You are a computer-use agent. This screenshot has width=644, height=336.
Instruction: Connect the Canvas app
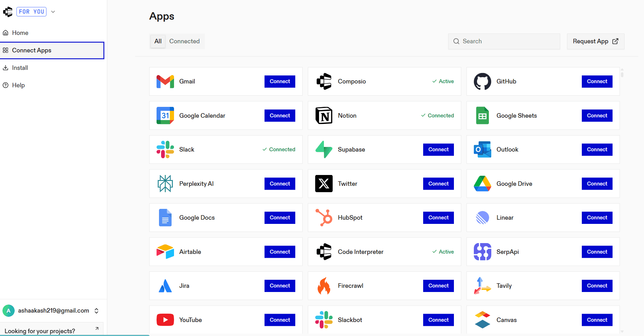597,320
